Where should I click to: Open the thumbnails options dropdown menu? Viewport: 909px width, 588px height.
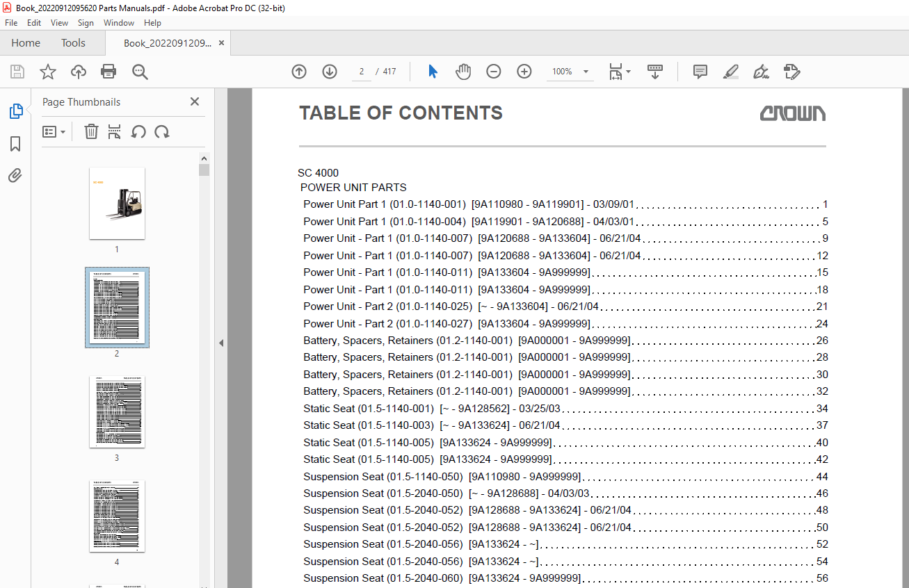tap(54, 131)
